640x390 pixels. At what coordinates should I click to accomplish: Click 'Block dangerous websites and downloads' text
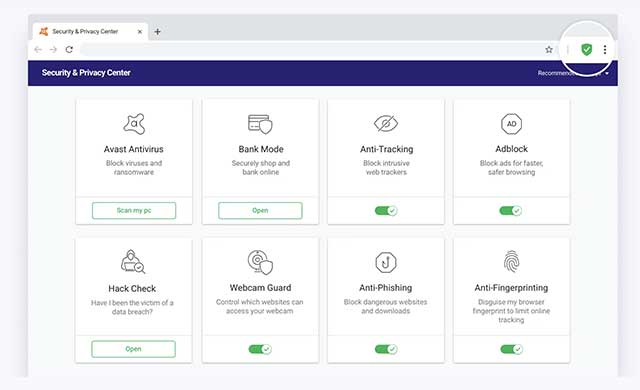[x=385, y=306]
